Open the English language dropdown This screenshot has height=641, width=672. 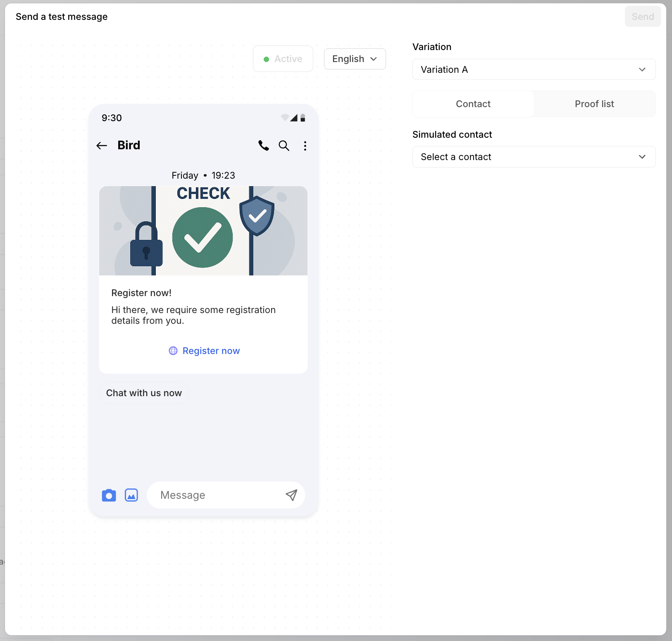355,59
